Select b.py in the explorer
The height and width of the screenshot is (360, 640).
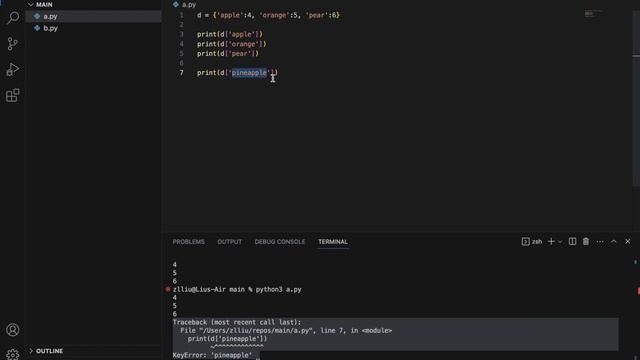pos(94,28)
